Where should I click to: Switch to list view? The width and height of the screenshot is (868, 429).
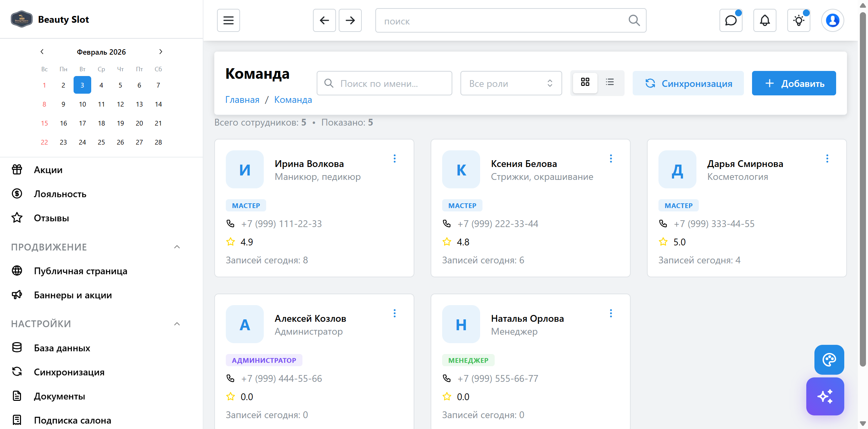click(610, 82)
